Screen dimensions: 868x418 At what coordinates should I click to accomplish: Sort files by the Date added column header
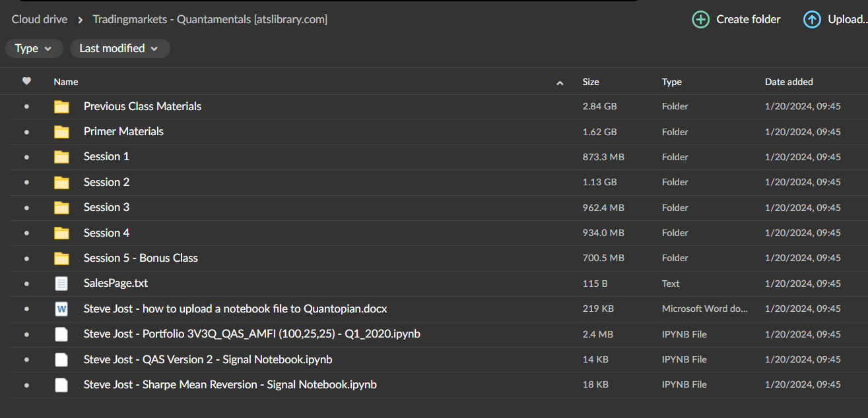789,82
